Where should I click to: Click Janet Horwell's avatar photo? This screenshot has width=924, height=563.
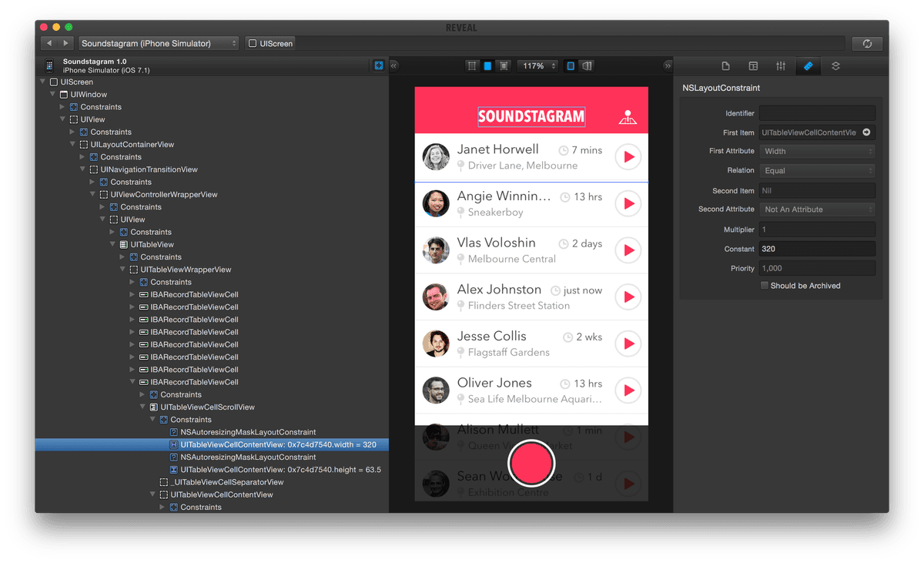coord(436,157)
